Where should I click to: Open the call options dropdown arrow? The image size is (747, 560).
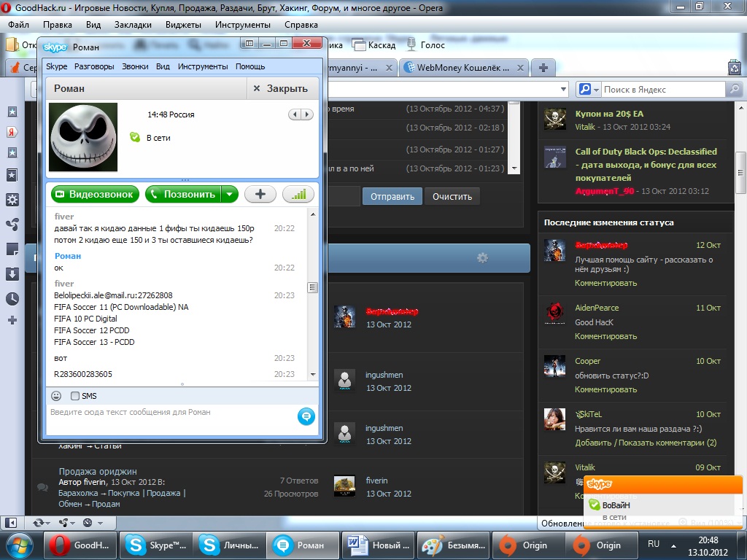pyautogui.click(x=230, y=194)
